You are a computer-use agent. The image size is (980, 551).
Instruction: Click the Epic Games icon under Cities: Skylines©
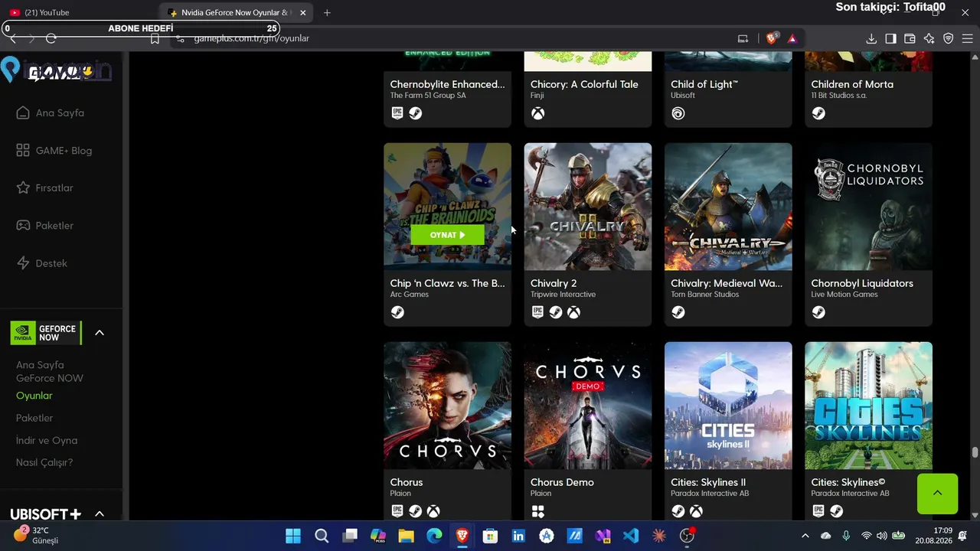[x=818, y=511]
